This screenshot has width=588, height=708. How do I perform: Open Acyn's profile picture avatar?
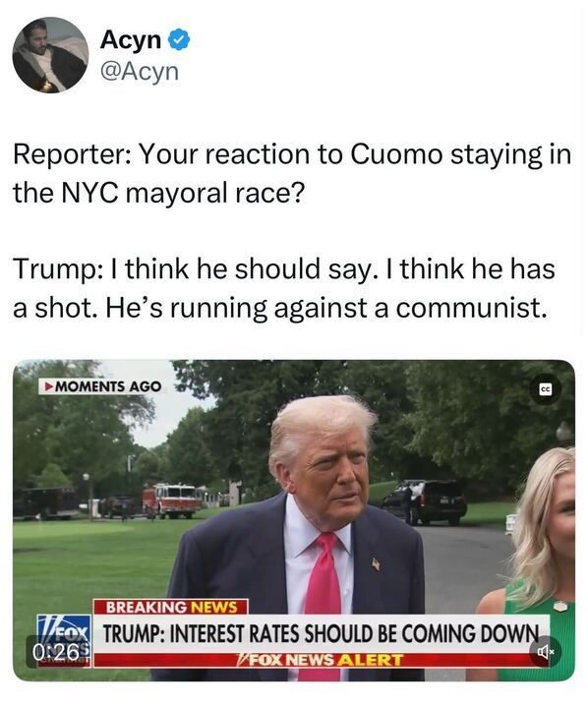pos(50,55)
